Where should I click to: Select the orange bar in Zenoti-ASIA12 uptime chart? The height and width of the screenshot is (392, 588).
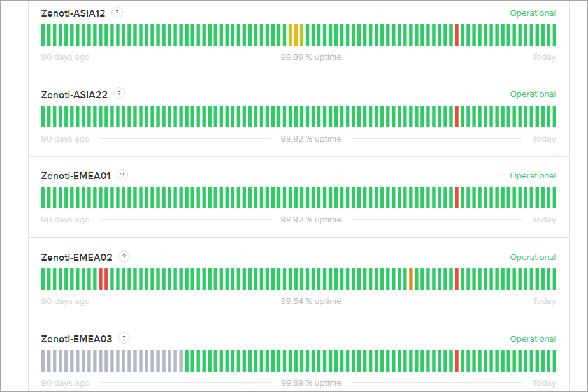[296, 35]
